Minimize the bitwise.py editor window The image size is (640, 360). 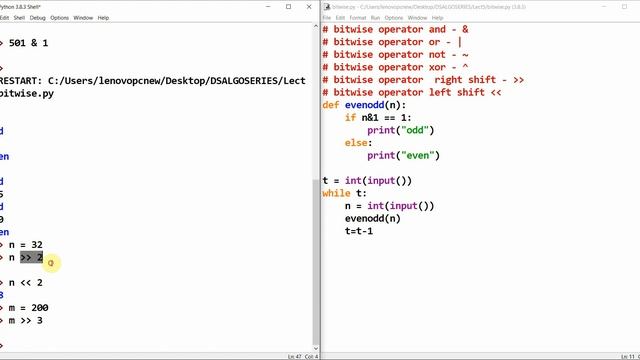coord(604,7)
